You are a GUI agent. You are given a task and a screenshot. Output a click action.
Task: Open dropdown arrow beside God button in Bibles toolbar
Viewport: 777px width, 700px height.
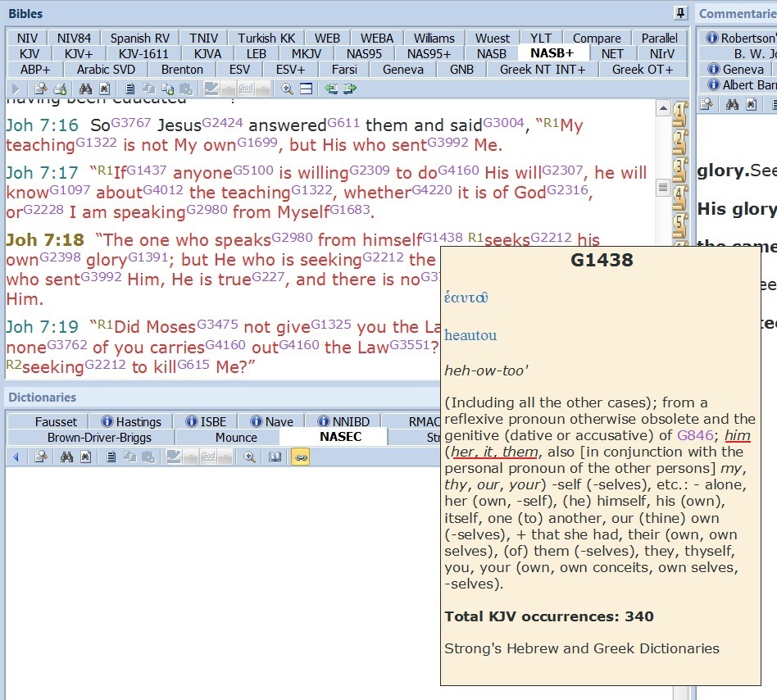point(263,89)
